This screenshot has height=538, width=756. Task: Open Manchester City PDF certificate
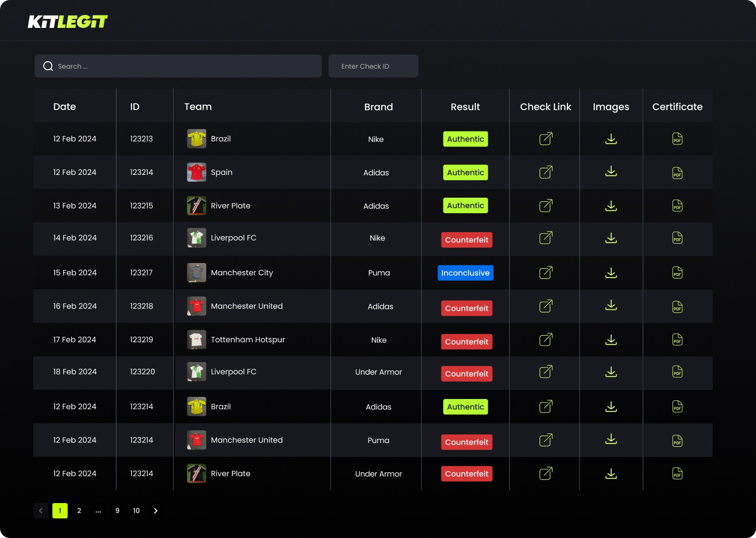coord(677,272)
